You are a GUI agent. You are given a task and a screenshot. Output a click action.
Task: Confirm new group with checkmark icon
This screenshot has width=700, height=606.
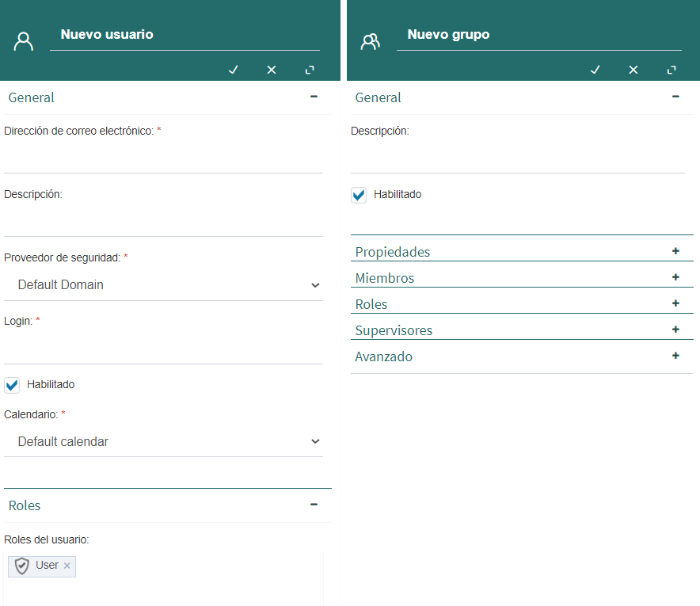[595, 70]
